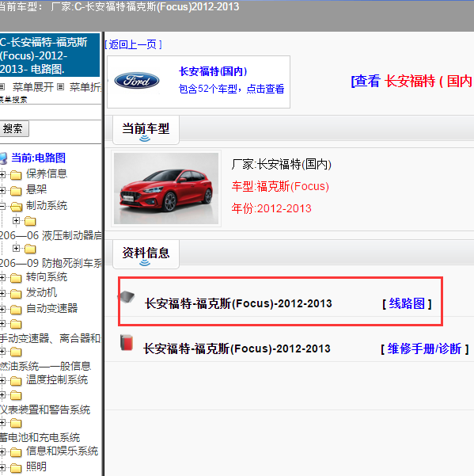474x476 pixels.
Task: Expand the 照明 tree node
Action: [x=2, y=467]
